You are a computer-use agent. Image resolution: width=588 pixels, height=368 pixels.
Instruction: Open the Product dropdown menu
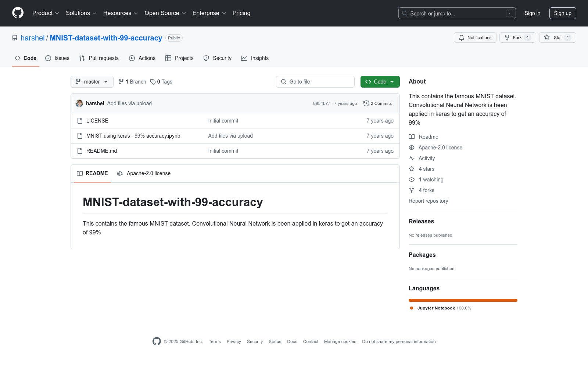pos(46,13)
